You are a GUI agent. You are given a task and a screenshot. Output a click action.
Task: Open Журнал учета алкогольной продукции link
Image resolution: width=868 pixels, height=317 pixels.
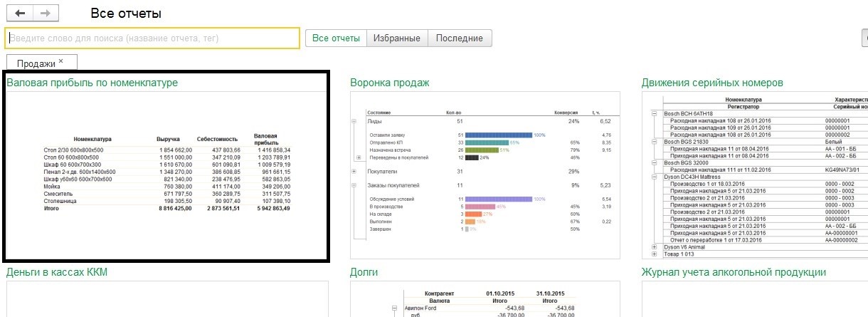733,273
